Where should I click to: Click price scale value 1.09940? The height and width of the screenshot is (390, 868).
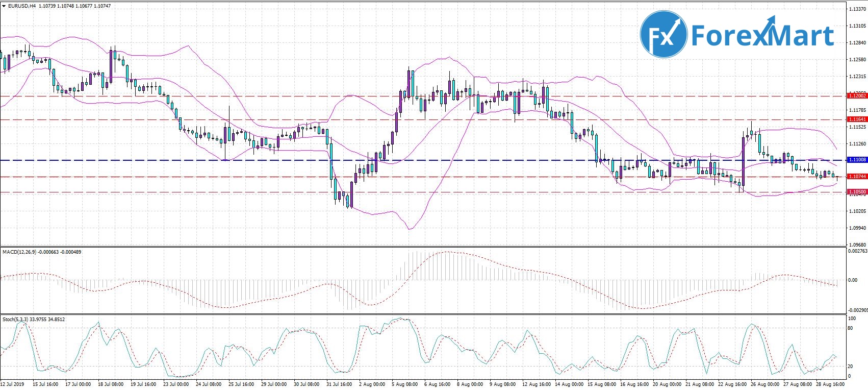coord(857,228)
